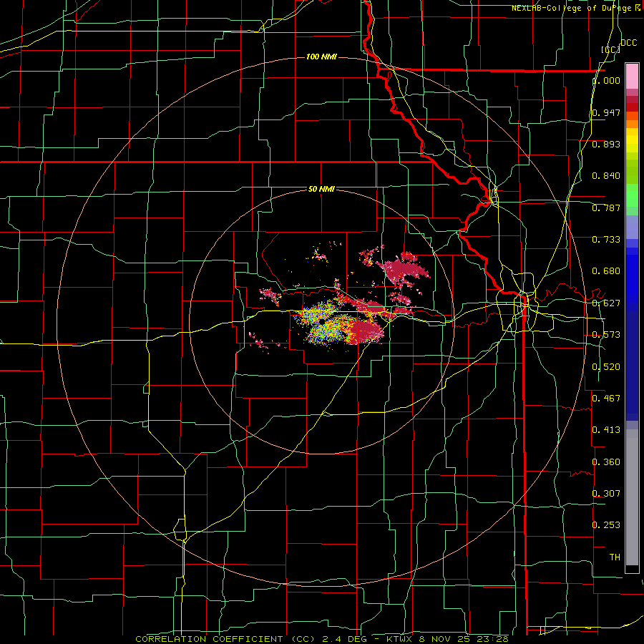Click the "50 NMI" range ring label
Screen dimensions: 644x644
point(321,189)
